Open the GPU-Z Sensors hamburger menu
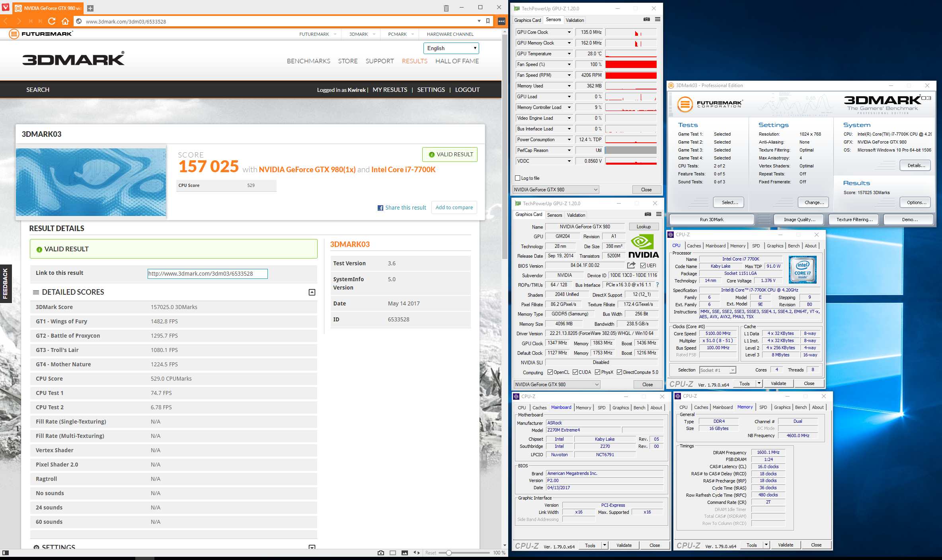The width and height of the screenshot is (942, 560). 657,19
